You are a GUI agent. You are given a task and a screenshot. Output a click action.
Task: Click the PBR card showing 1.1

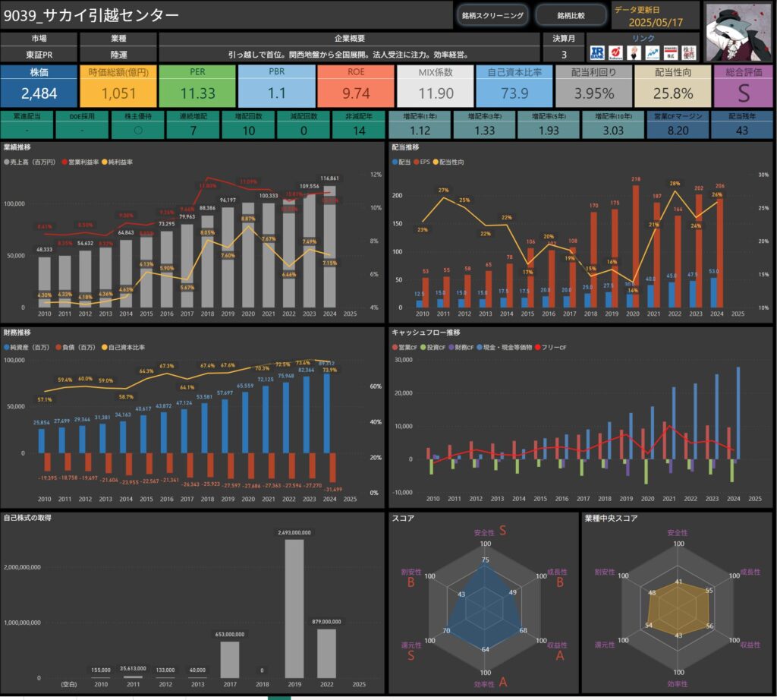tap(276, 87)
